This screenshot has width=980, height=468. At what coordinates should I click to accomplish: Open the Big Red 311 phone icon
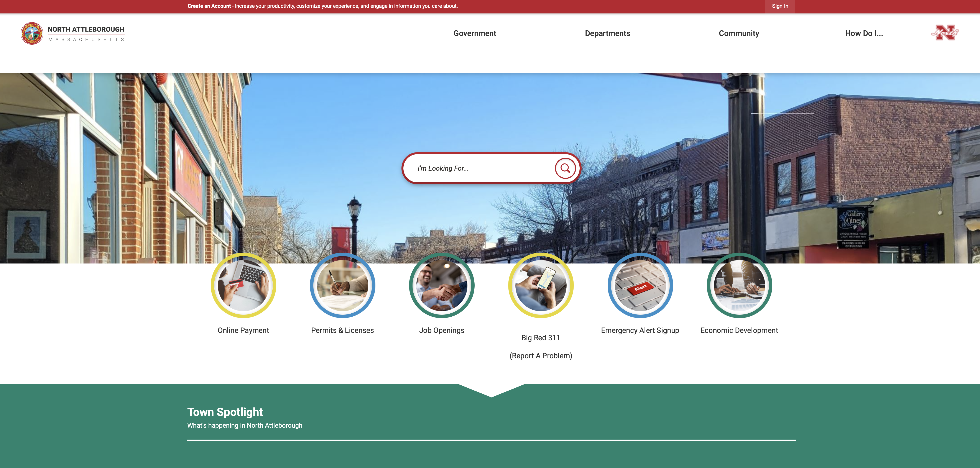click(x=541, y=286)
